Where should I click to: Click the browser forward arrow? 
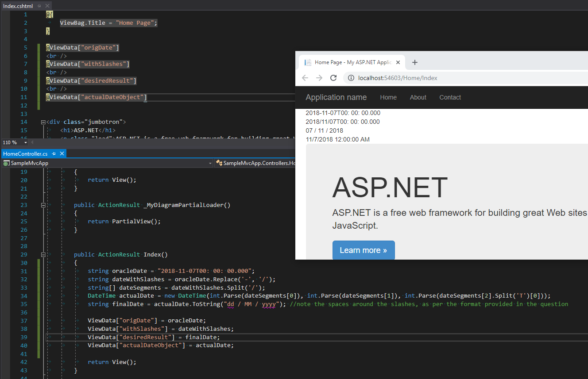coord(319,78)
